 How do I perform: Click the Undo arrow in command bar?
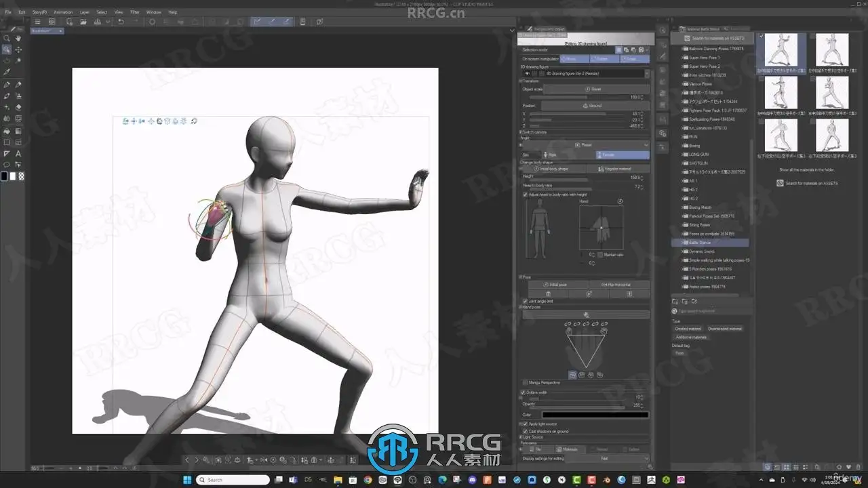tap(121, 22)
